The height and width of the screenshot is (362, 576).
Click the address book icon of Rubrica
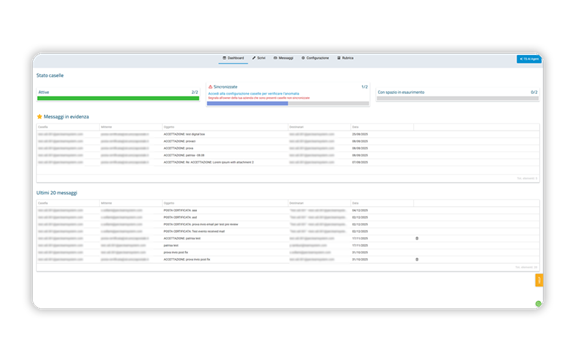pos(339,58)
